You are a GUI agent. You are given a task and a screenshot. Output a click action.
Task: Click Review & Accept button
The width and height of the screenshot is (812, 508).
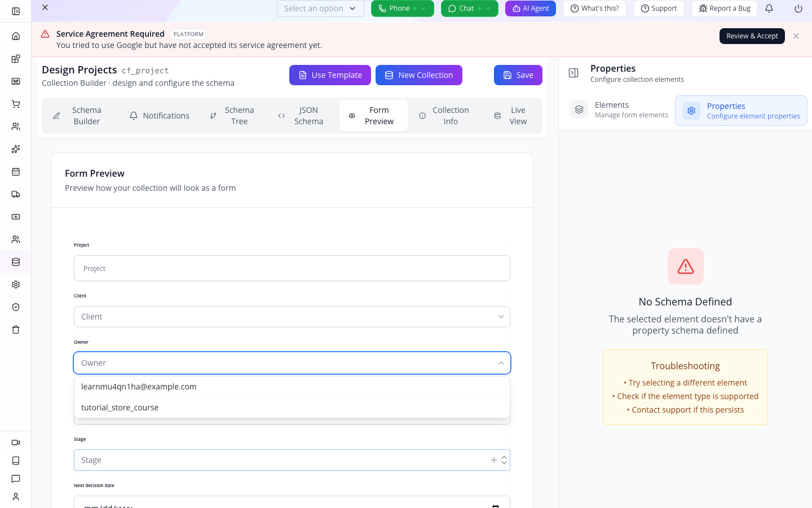click(x=752, y=36)
